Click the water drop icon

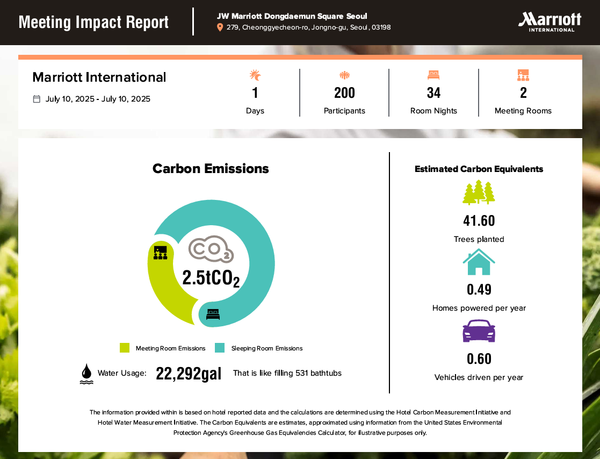pos(86,374)
